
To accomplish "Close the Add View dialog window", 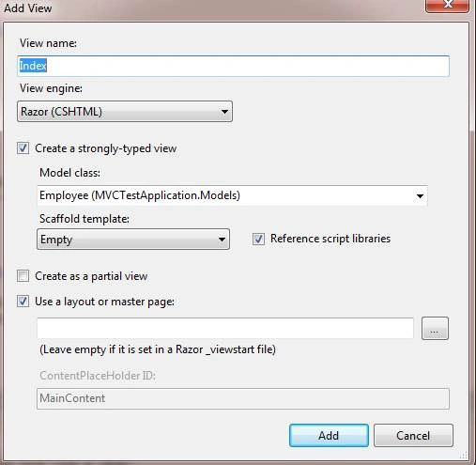I will pos(447,6).
